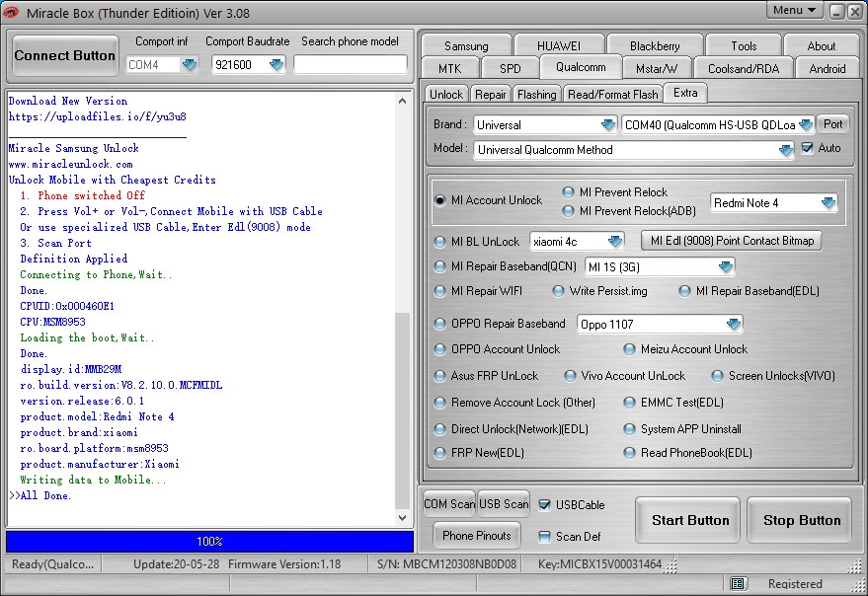Click the log scrollbar down arrow

point(403,518)
